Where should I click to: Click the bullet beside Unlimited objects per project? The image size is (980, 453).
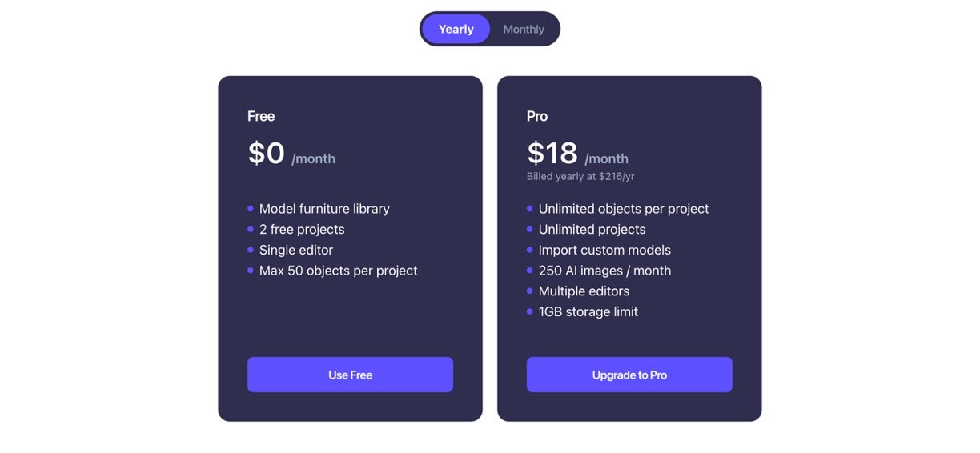point(530,208)
